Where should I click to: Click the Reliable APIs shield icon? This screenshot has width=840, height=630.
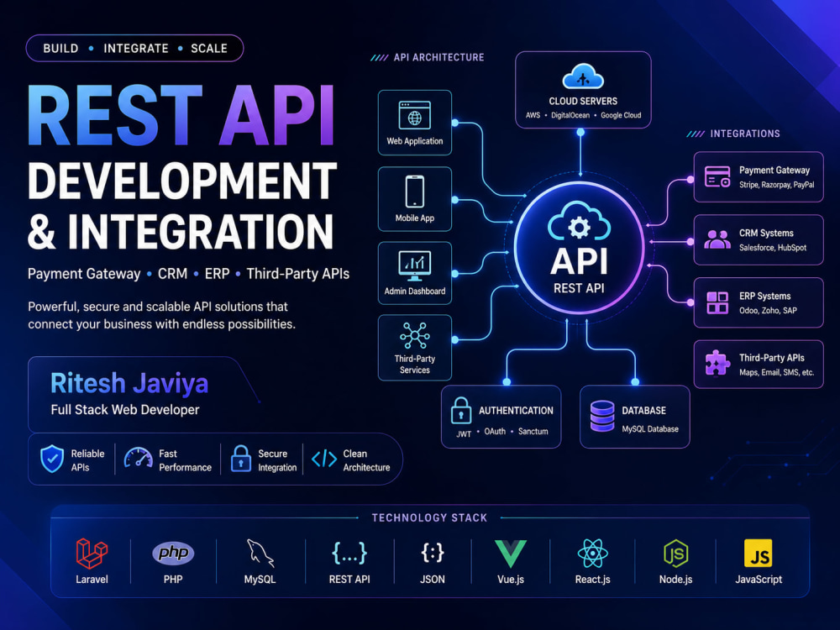tap(52, 459)
